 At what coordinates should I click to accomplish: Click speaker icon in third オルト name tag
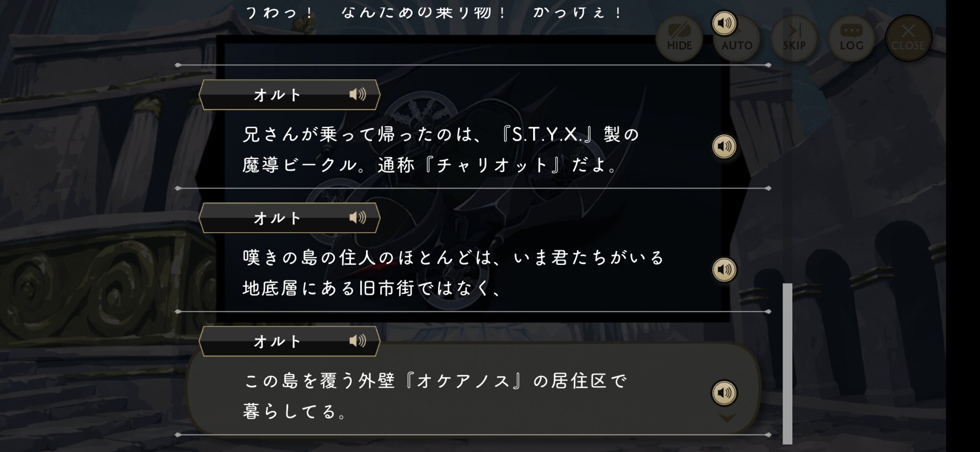[358, 341]
